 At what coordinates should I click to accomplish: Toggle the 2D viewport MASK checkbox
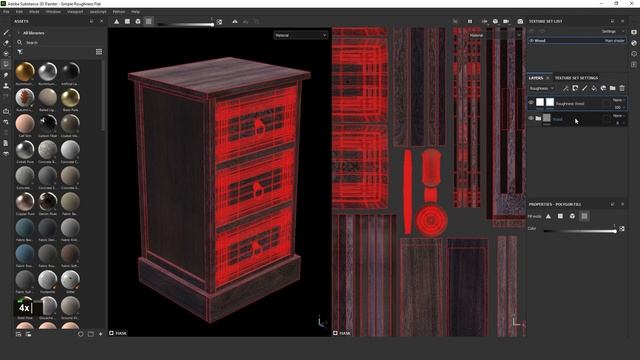(335, 333)
